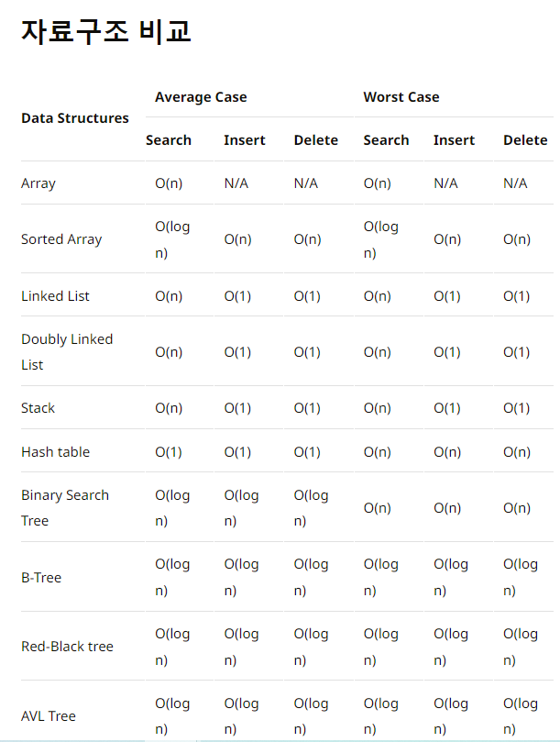The image size is (560, 742).
Task: Click the 'Insert' header under Average Case
Action: (245, 140)
